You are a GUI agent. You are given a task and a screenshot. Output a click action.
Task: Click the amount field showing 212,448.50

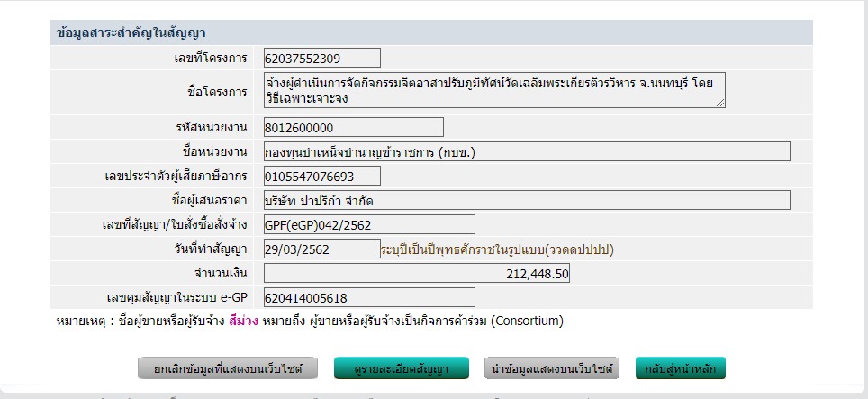pyautogui.click(x=416, y=273)
